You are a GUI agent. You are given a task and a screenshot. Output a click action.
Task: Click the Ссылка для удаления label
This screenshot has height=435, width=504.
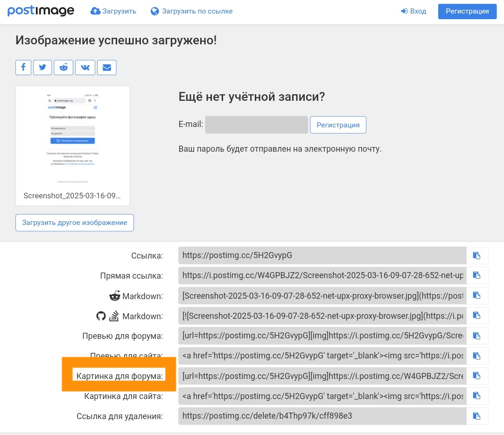coord(119,416)
